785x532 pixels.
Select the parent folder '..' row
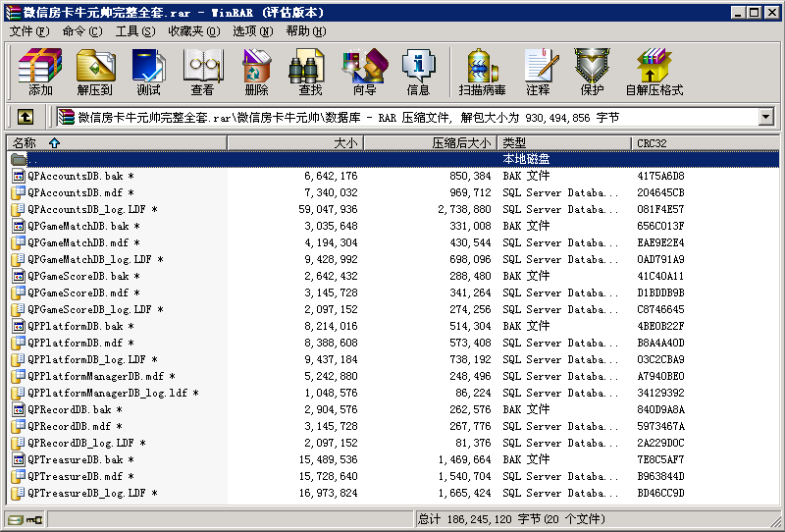coord(33,159)
